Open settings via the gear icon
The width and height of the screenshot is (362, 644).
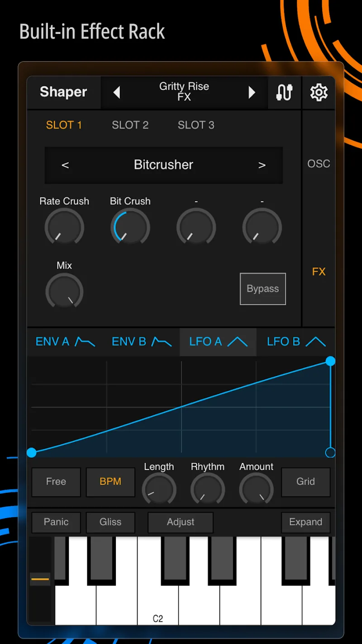coord(319,92)
